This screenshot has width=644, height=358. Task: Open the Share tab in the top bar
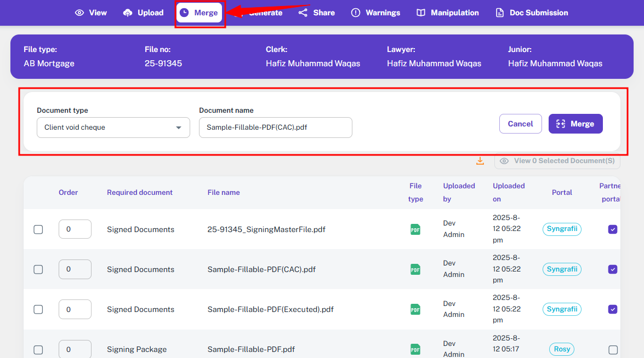(x=317, y=13)
